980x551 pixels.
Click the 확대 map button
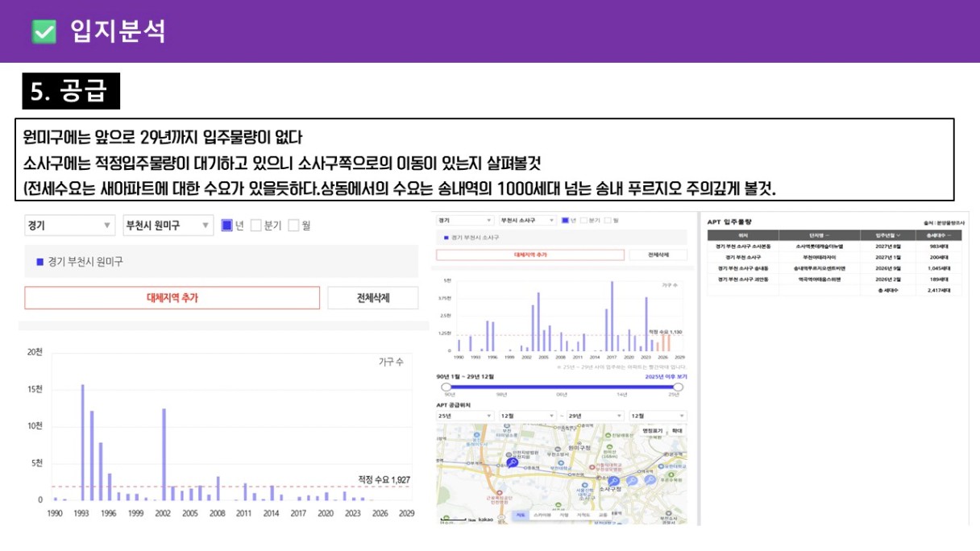point(677,431)
